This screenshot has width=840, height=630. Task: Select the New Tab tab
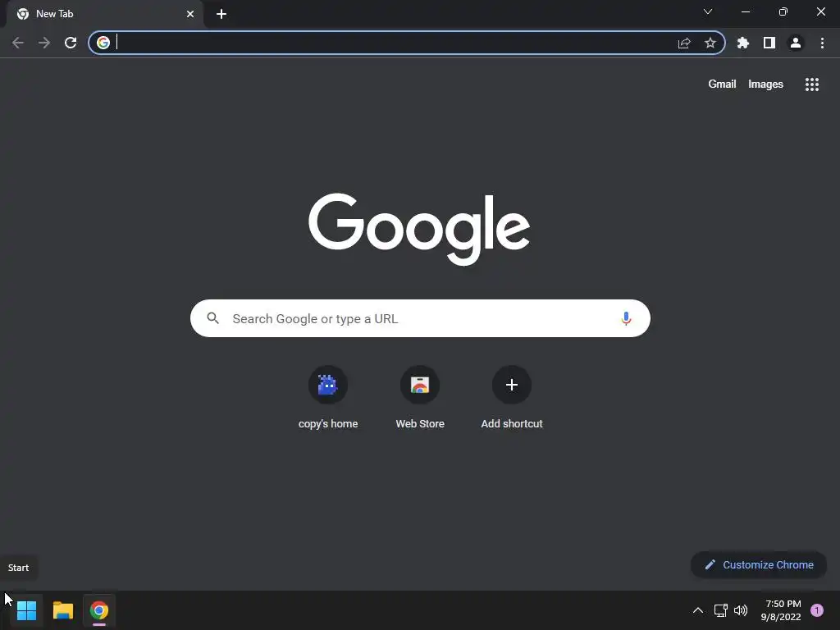(105, 14)
